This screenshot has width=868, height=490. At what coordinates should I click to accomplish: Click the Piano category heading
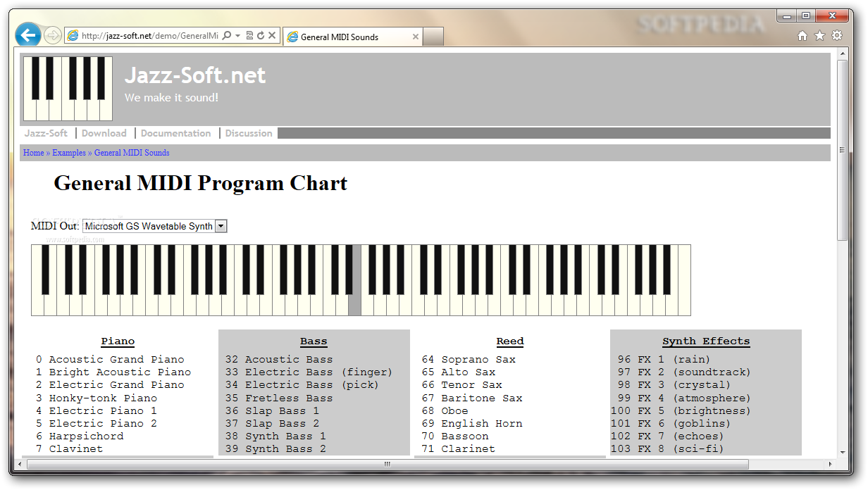118,341
